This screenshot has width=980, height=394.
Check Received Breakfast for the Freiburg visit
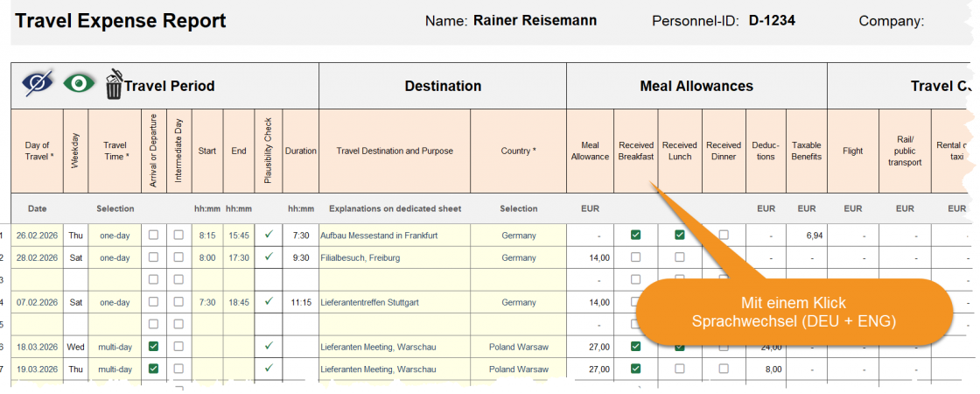coord(636,257)
